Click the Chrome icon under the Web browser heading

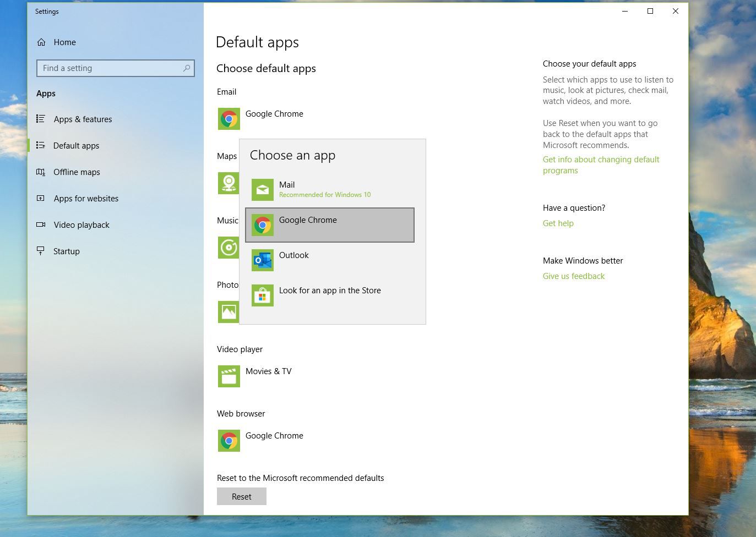[x=229, y=441]
